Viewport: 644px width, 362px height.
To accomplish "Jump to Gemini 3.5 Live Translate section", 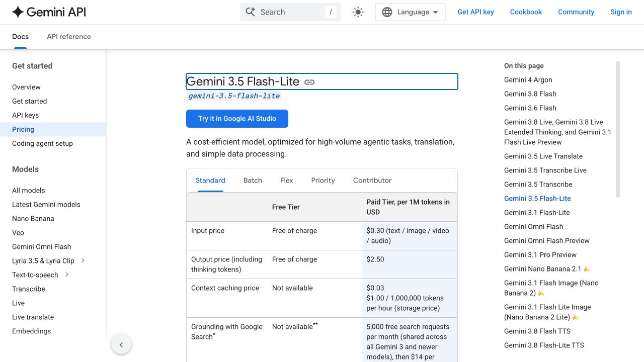I will pos(543,156).
